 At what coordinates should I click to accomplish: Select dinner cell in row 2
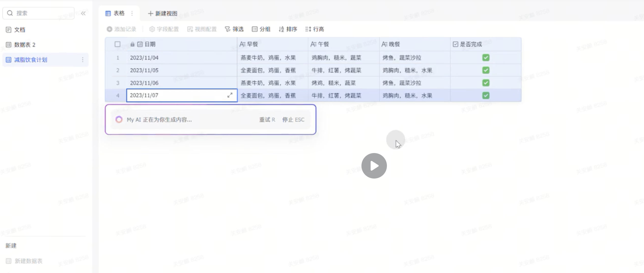[415, 70]
